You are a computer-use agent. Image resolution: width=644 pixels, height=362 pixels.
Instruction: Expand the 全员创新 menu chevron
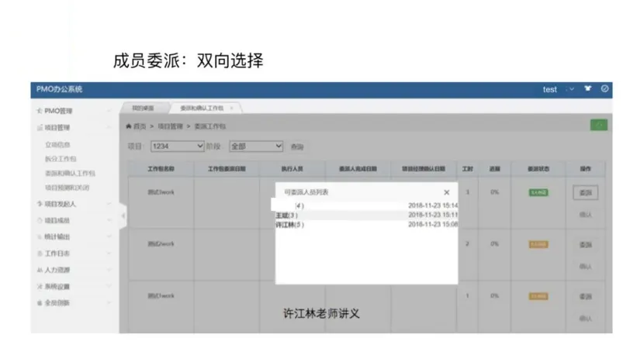tap(109, 303)
